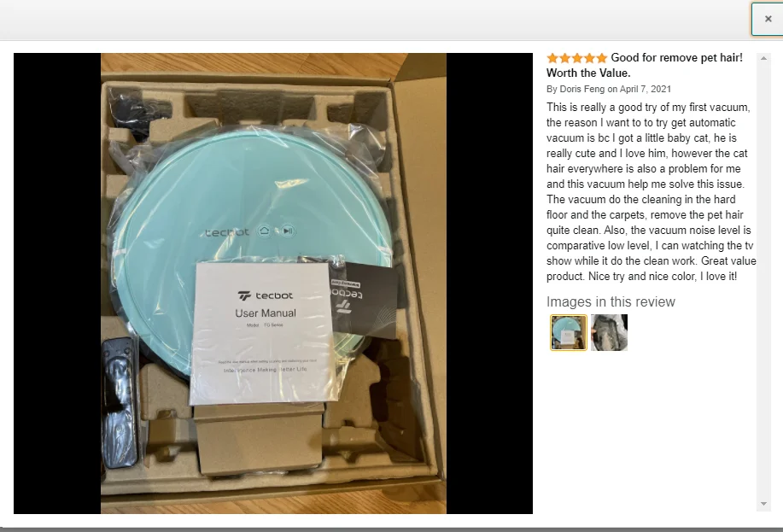Click the five-star rating icons
783x532 pixels.
click(576, 58)
